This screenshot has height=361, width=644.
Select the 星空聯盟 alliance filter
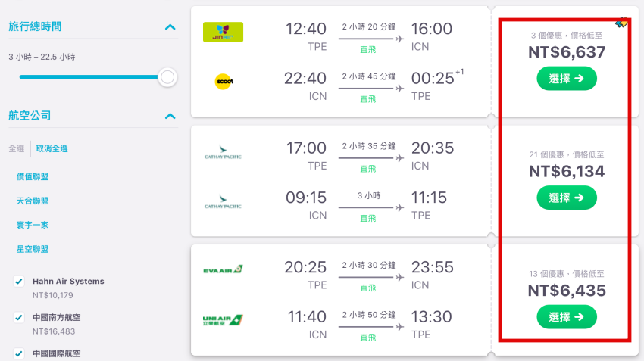pos(33,249)
